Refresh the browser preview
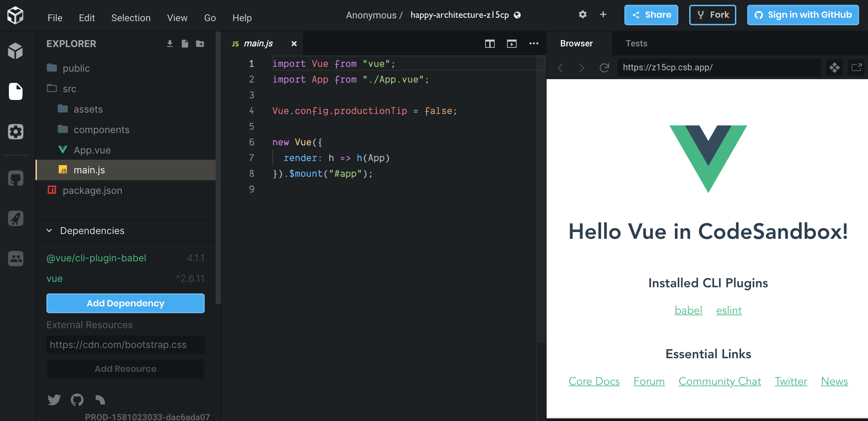Image resolution: width=868 pixels, height=421 pixels. (604, 68)
